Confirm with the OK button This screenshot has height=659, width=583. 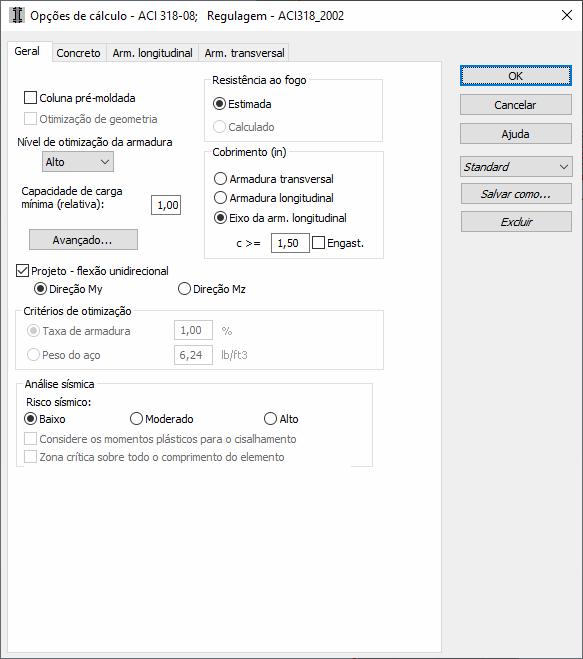(x=516, y=76)
